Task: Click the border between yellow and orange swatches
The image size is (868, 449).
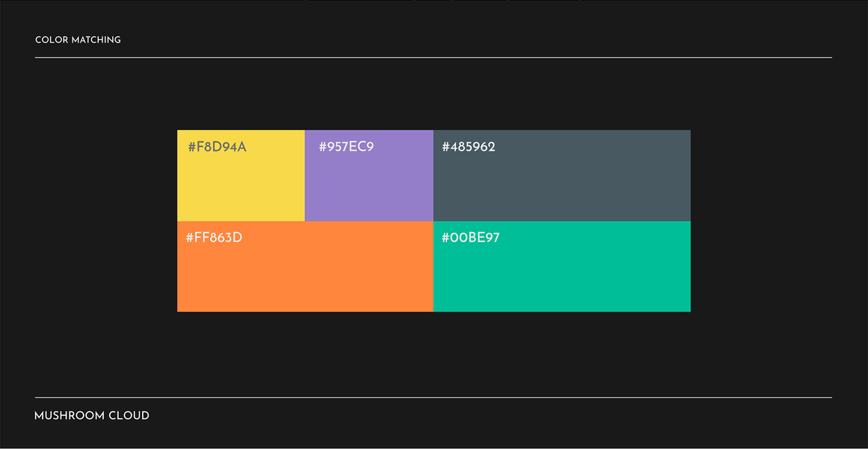Action: [x=241, y=222]
